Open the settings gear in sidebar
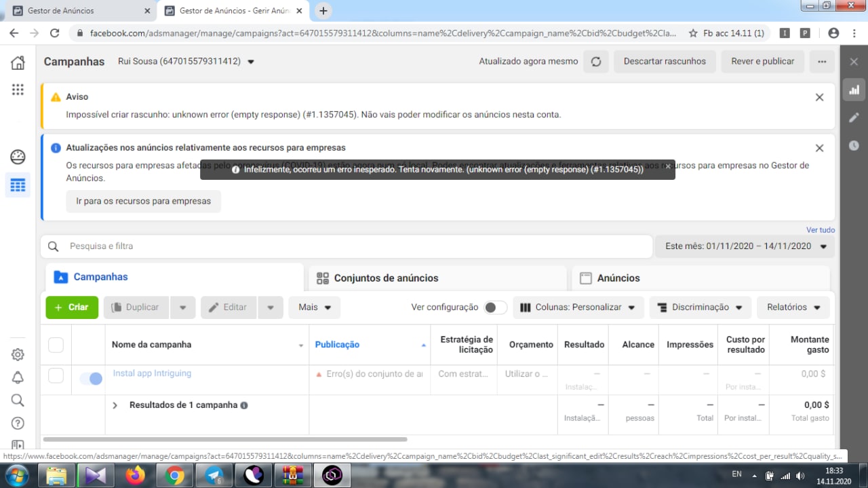 (x=18, y=354)
